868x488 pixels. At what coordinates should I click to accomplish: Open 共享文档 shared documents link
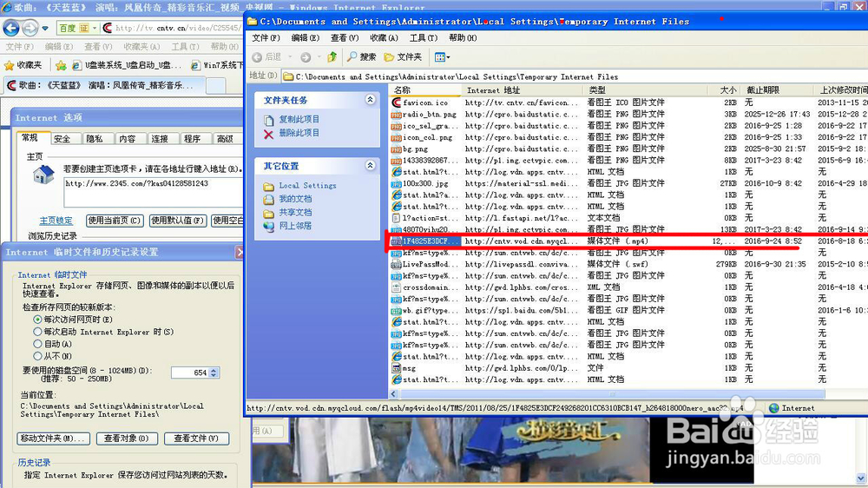[295, 212]
